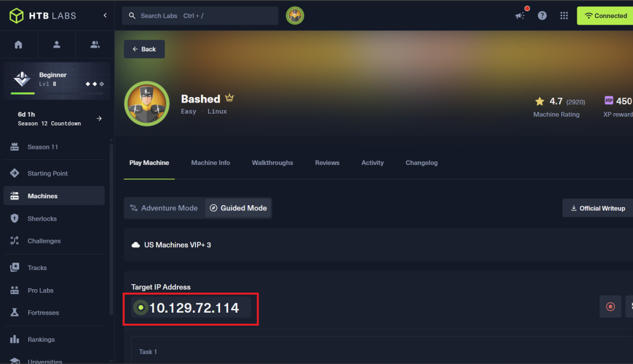Open the team users icon
This screenshot has height=364, width=633.
point(95,44)
